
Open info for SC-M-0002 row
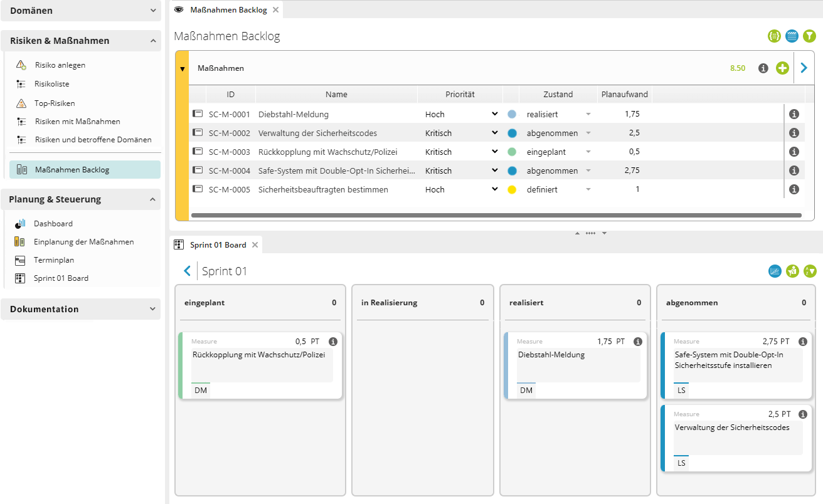point(794,133)
